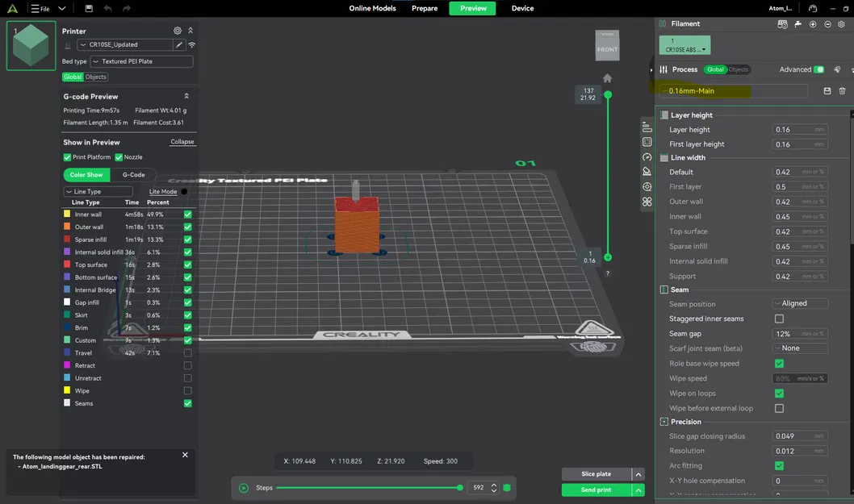
Task: Switch to the Prepare tab
Action: pos(425,8)
